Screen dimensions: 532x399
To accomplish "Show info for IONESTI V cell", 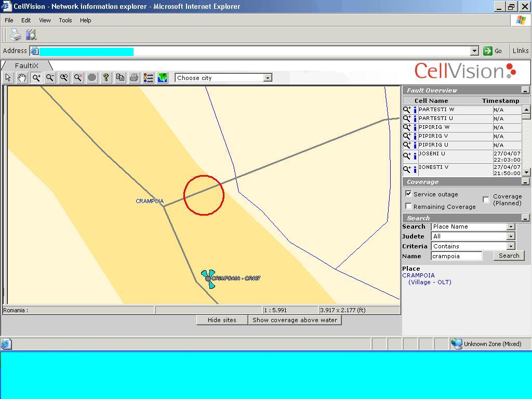I will click(415, 170).
